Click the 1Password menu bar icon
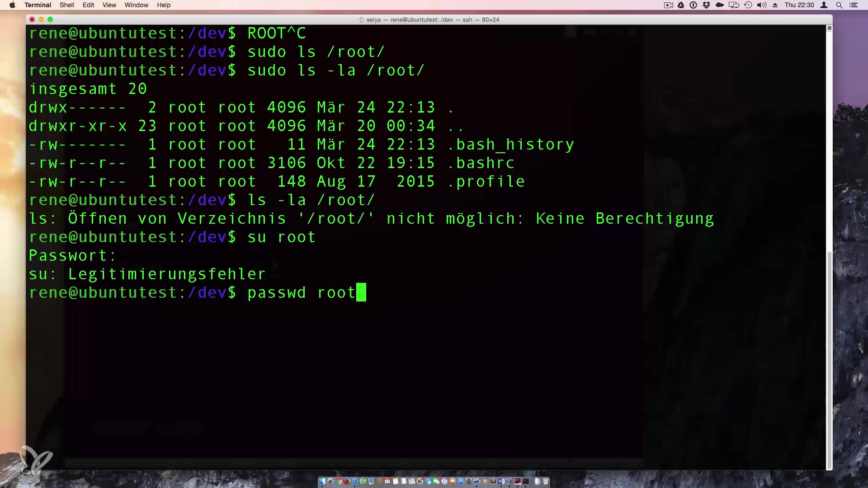The width and height of the screenshot is (868, 488). click(x=693, y=5)
